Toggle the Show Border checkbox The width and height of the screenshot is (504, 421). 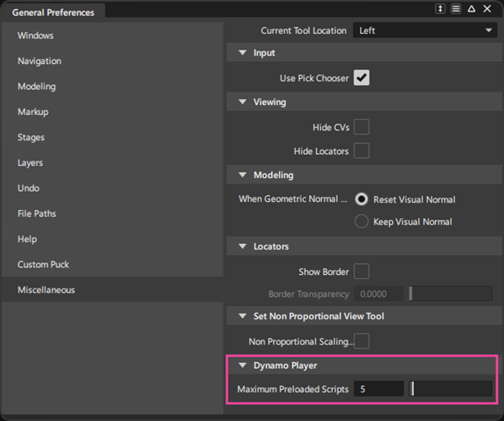[361, 271]
